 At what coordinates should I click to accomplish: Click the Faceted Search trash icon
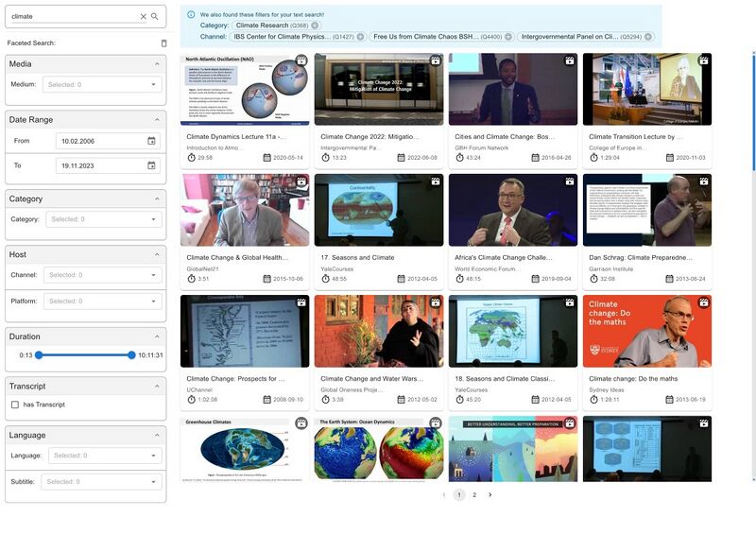(163, 43)
